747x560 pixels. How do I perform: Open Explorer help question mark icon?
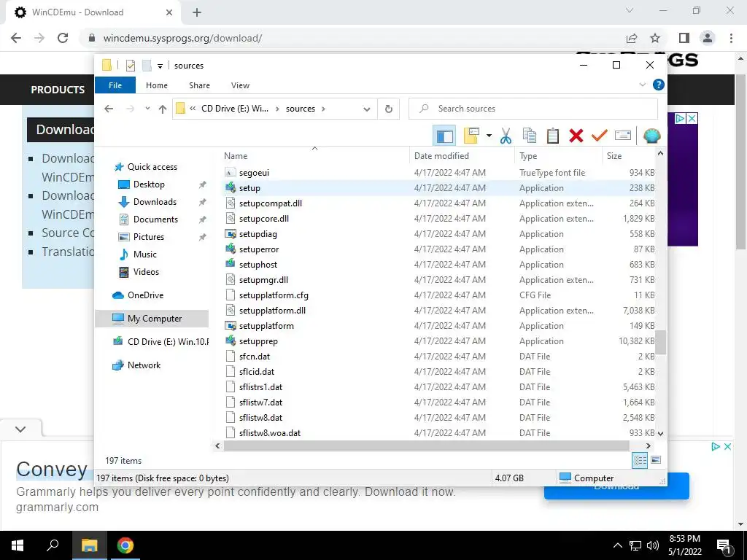(x=659, y=85)
